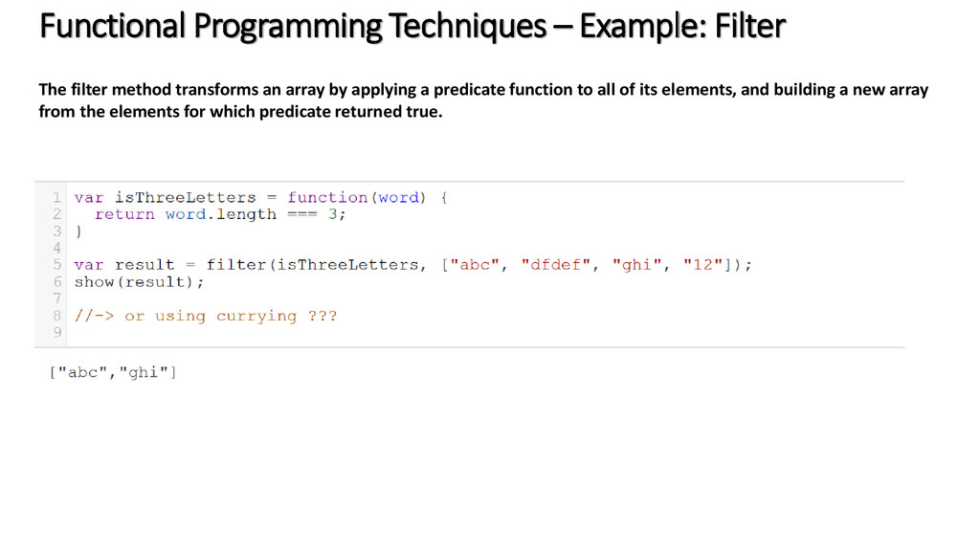Select line number 5 in the code gutter
Viewport: 980px width, 551px height.
click(x=56, y=265)
